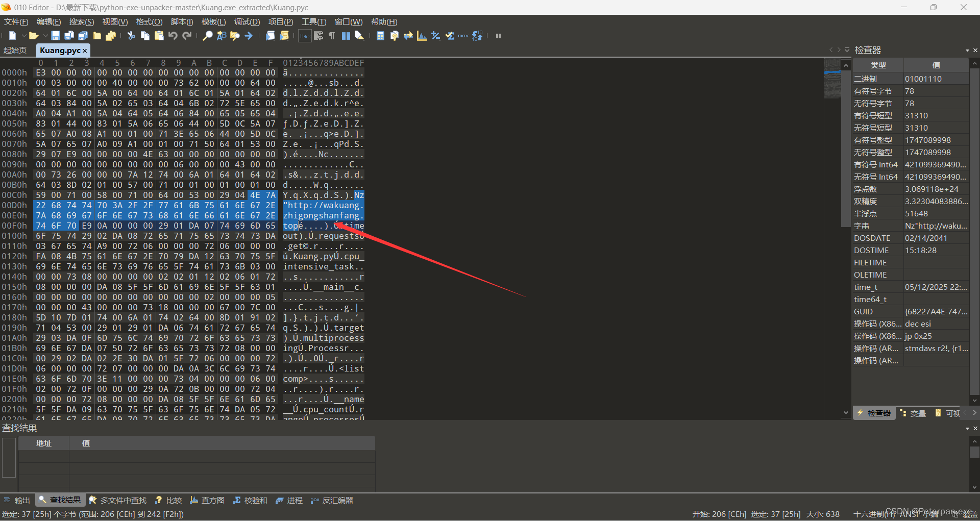Undo the last edit
This screenshot has height=521, width=980.
[x=173, y=36]
